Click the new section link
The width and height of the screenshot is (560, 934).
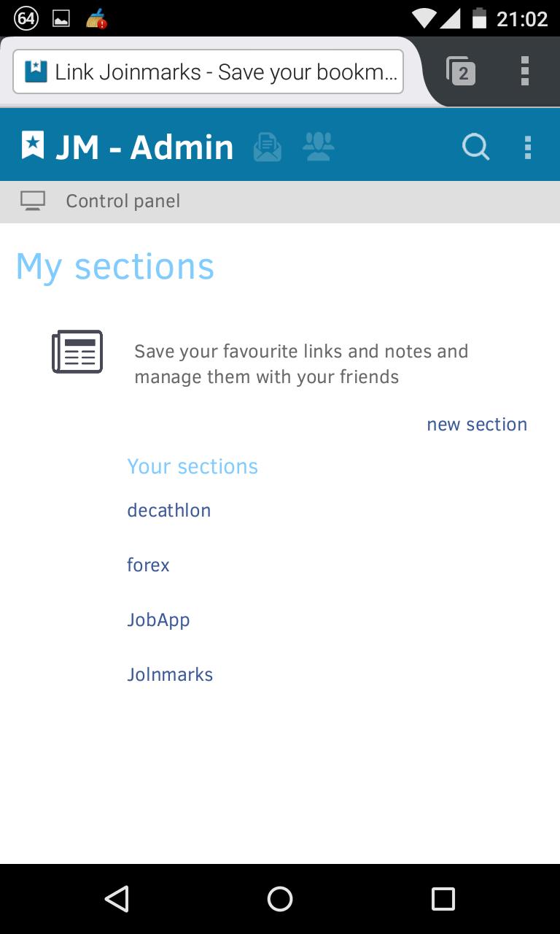click(x=477, y=425)
